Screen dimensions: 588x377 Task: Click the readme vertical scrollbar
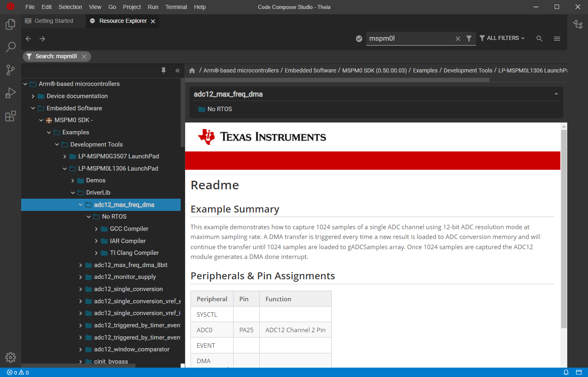[564, 228]
